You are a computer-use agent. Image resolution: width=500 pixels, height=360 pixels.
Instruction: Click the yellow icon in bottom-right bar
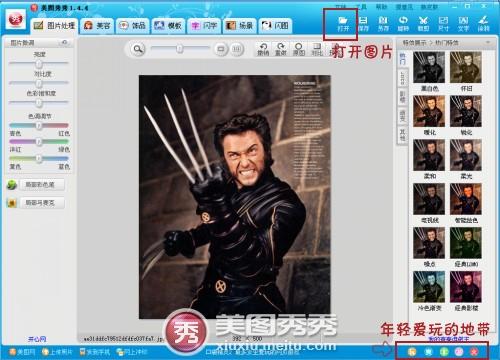[x=412, y=352]
